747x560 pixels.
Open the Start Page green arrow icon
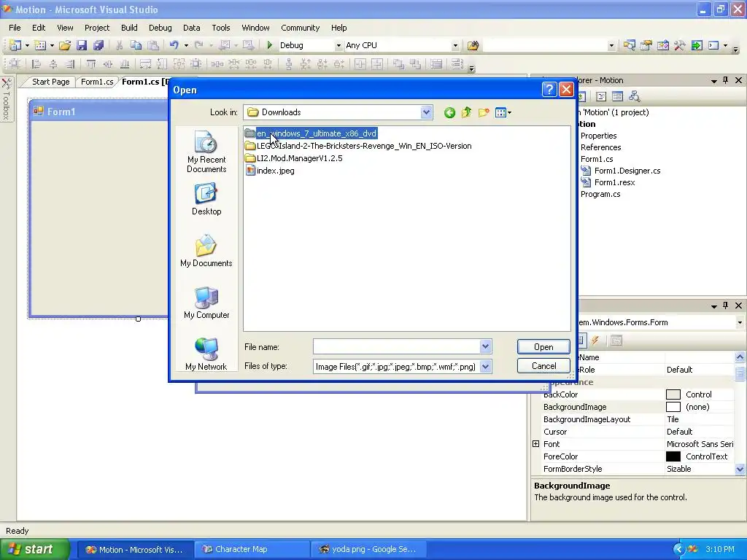(x=697, y=45)
